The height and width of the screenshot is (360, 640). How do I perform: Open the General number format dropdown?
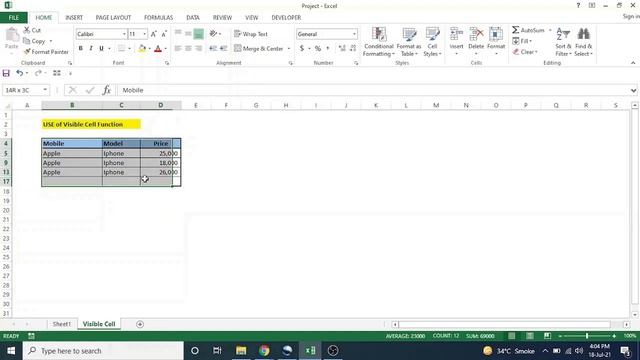coord(354,34)
